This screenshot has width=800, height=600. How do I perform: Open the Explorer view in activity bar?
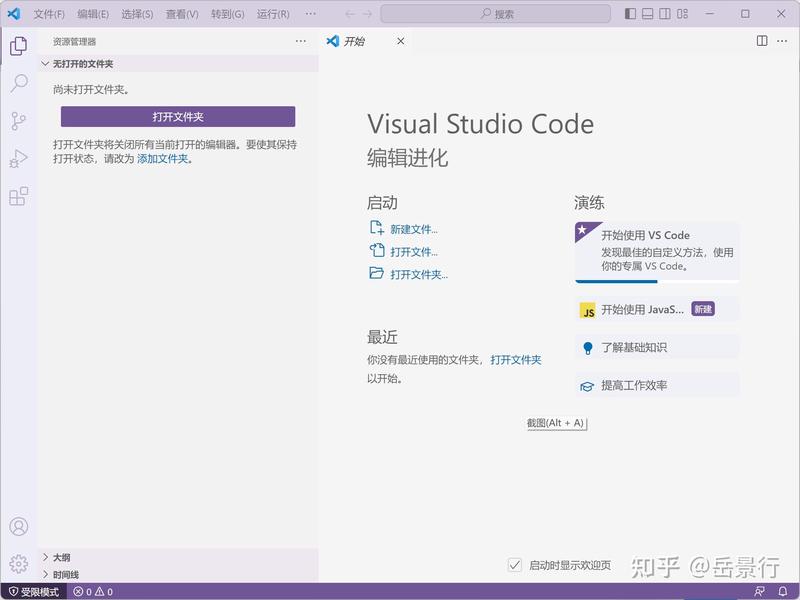(x=18, y=46)
